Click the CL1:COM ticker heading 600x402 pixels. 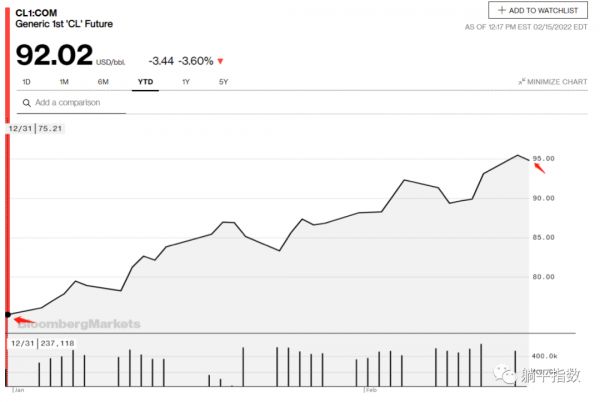[x=35, y=9]
